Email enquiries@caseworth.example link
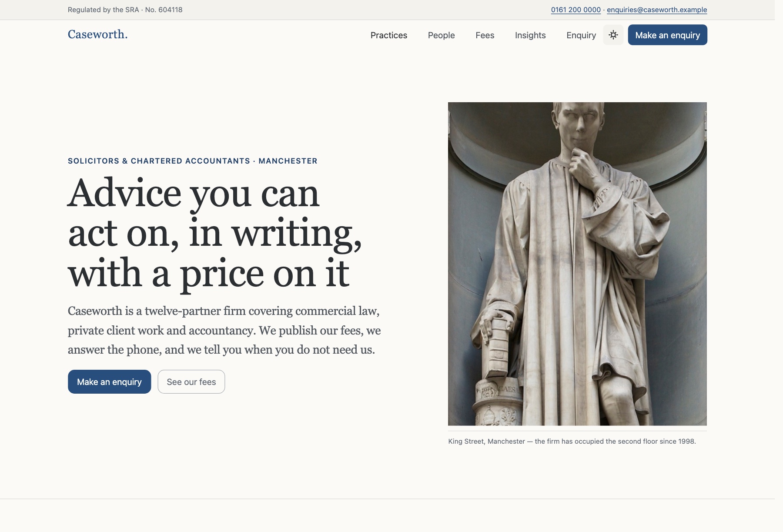Screen dimensions: 783x532 click(x=657, y=10)
